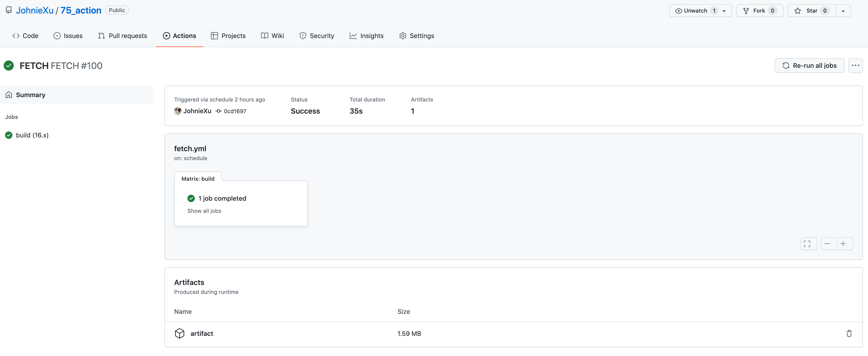This screenshot has width=868, height=356.
Task: Download the artifact file
Action: point(201,333)
